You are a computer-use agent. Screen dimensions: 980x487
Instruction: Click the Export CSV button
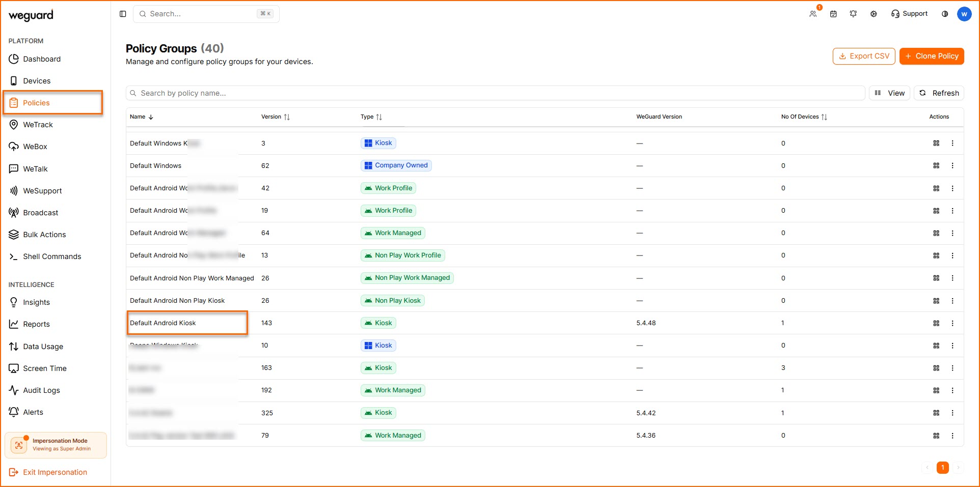(864, 56)
